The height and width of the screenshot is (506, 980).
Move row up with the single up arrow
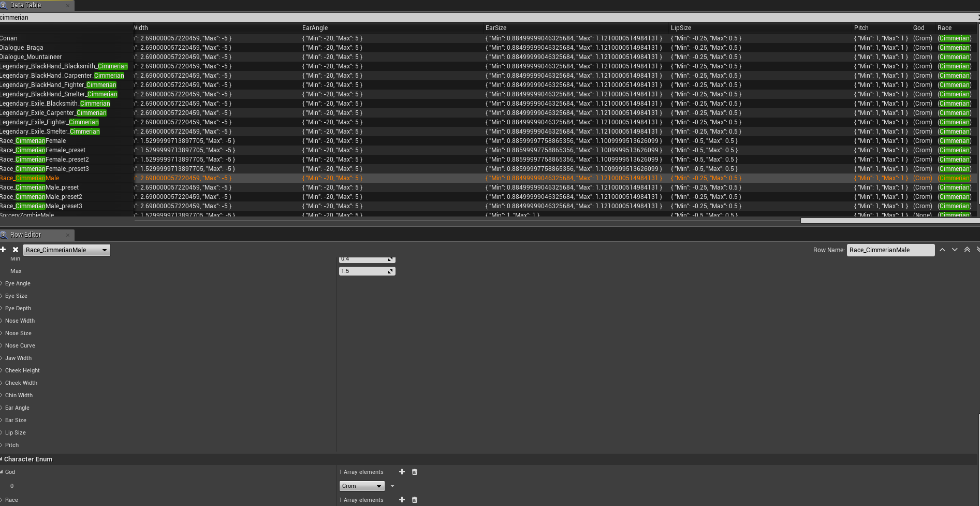pos(942,250)
